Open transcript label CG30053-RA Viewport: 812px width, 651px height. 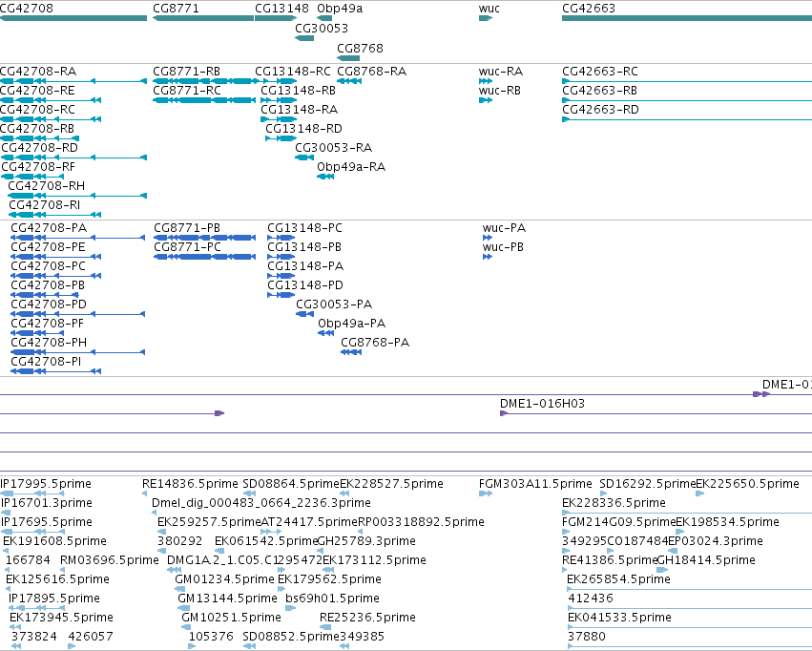[334, 148]
